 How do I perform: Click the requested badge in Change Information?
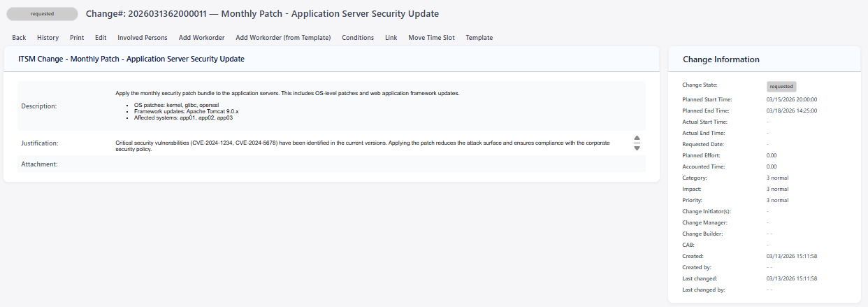point(781,87)
